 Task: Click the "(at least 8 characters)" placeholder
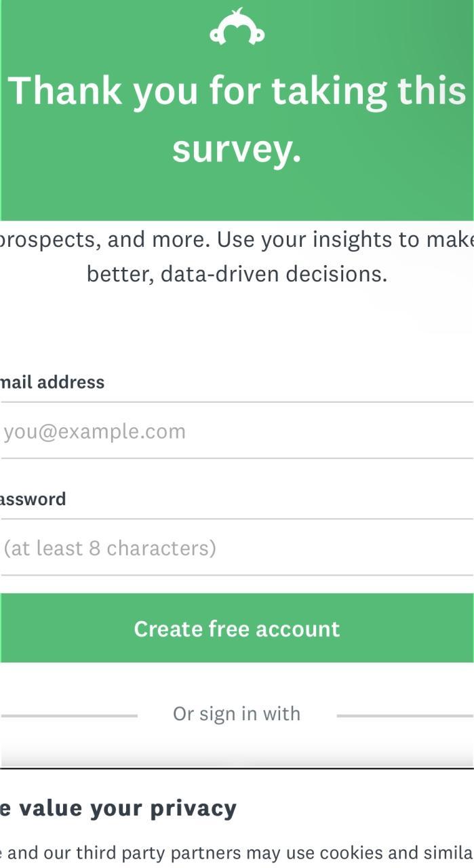click(x=110, y=548)
